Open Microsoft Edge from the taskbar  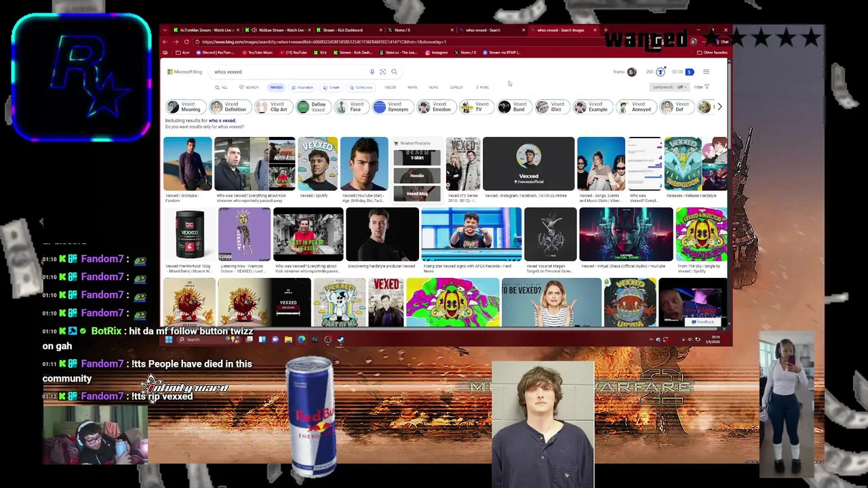click(x=301, y=340)
